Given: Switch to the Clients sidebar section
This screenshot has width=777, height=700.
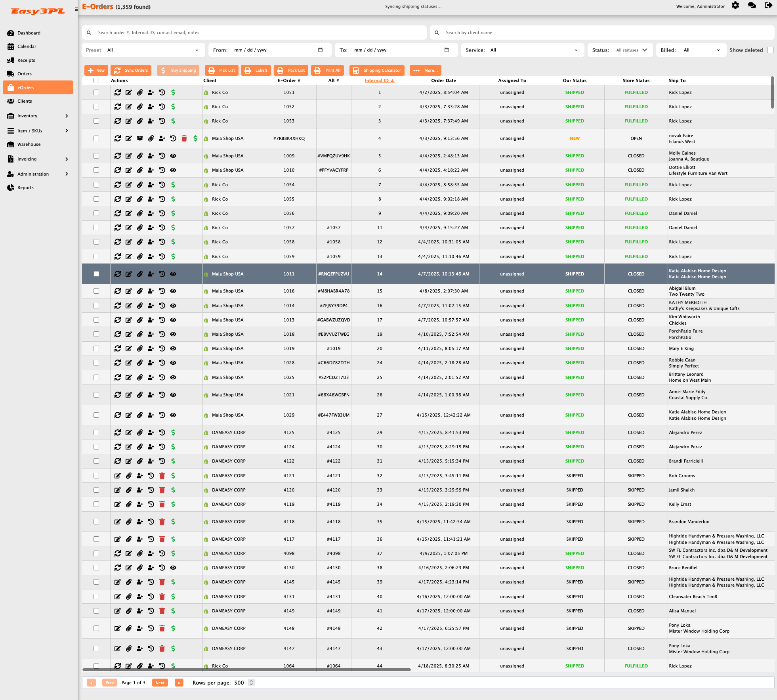Looking at the screenshot, I should [x=25, y=101].
